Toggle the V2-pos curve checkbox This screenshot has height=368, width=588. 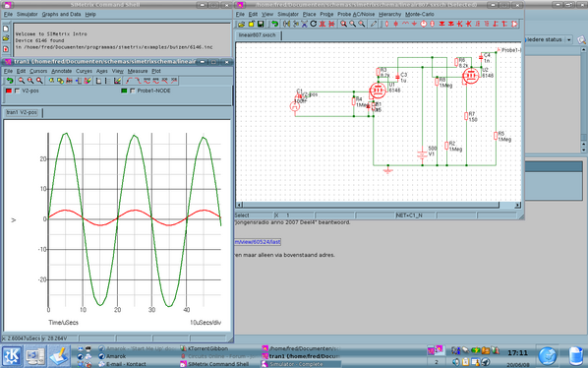(x=18, y=91)
